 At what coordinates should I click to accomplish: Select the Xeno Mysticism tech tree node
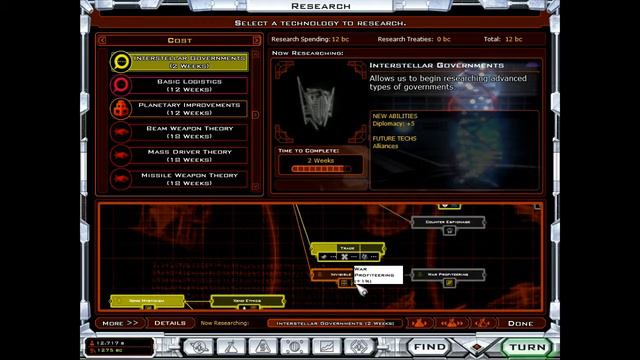pyautogui.click(x=147, y=301)
